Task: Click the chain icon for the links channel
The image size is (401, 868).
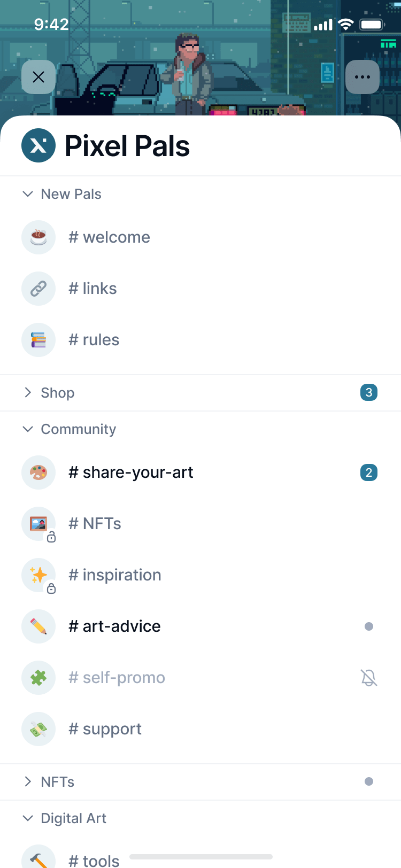Action: pos(38,288)
